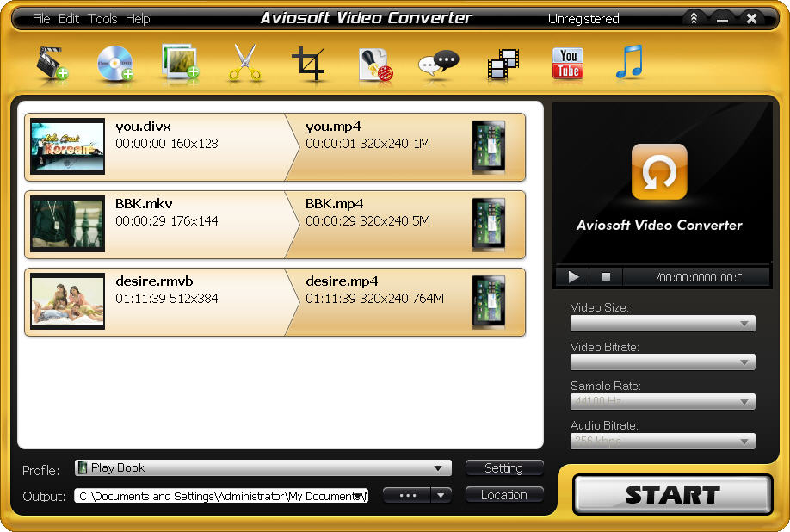Click the you.divx source file name

[143, 127]
